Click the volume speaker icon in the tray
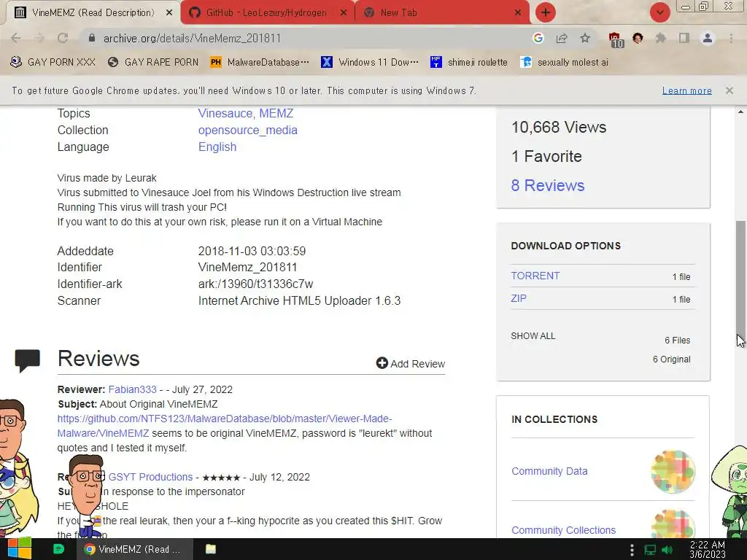 (x=667, y=550)
